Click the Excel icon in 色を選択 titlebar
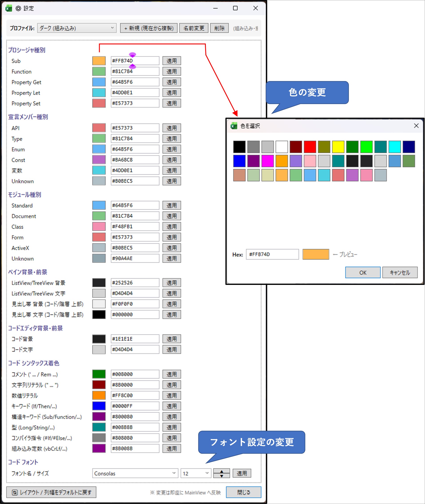Viewport: 425px width, 504px height. point(234,126)
